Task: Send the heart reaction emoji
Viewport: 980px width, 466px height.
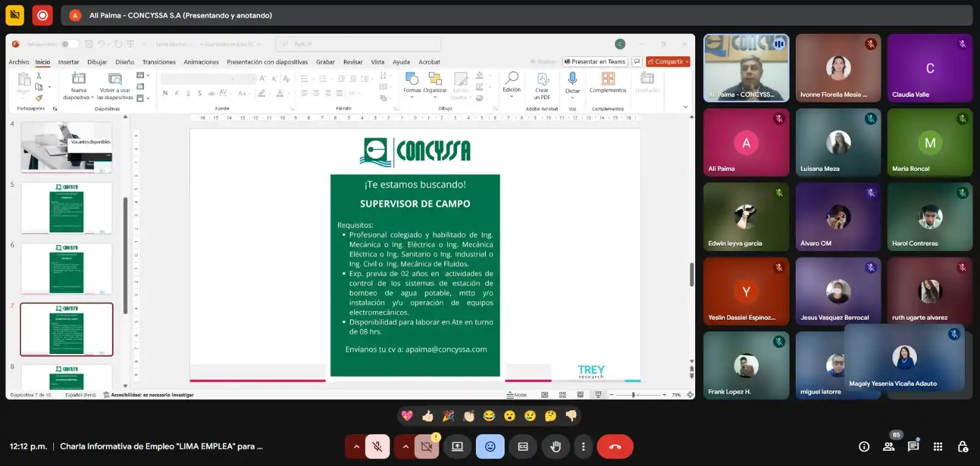Action: [x=407, y=416]
